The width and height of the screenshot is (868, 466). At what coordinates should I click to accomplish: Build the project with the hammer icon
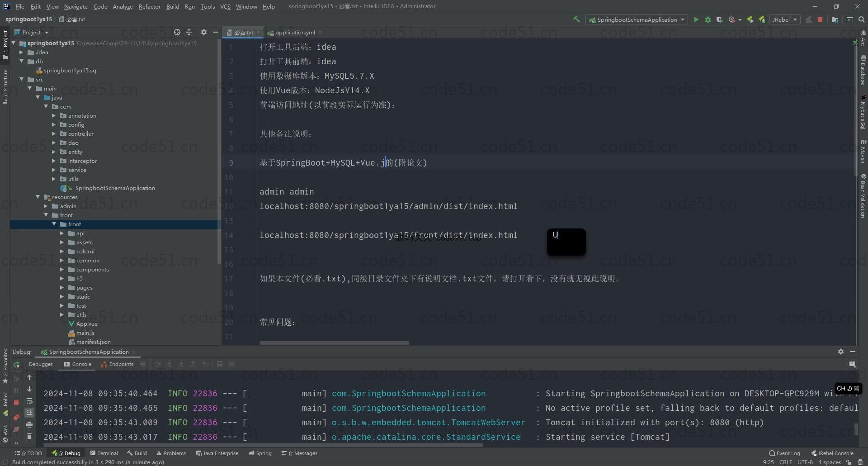pos(576,19)
